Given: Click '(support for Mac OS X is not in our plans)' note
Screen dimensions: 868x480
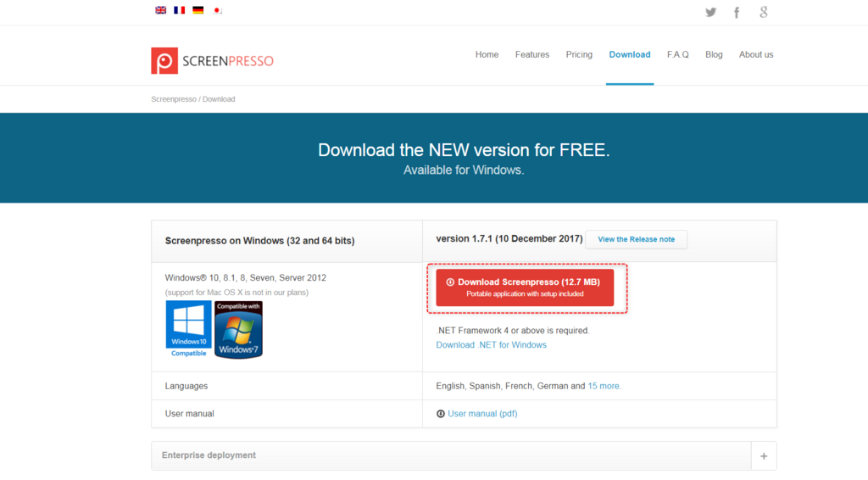Looking at the screenshot, I should (x=236, y=293).
